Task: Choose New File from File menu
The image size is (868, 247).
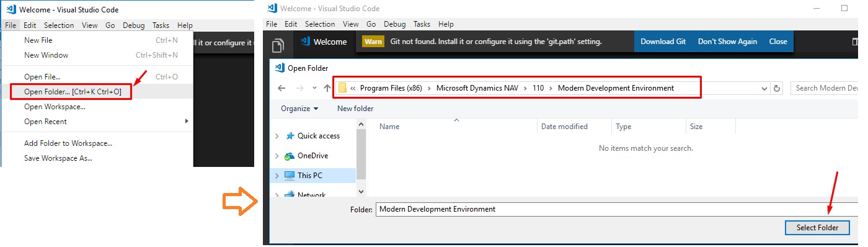Action: [97, 40]
